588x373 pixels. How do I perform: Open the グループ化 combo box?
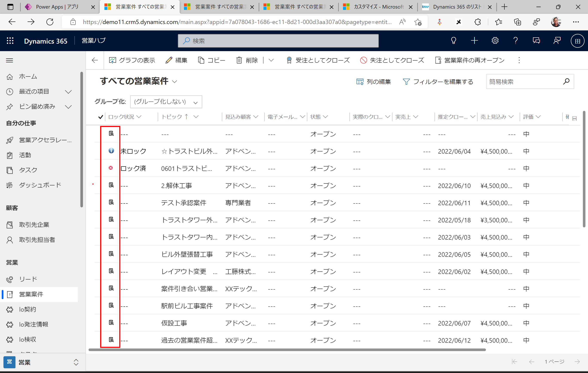[166, 102]
